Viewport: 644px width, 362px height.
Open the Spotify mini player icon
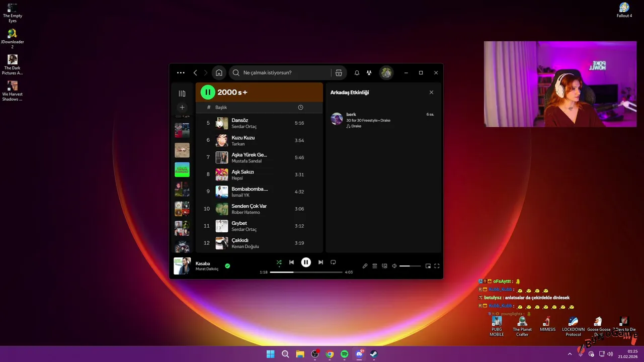(428, 266)
